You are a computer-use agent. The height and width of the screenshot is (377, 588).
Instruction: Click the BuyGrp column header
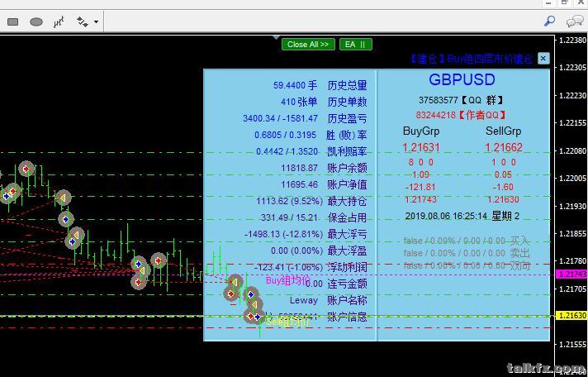point(421,131)
